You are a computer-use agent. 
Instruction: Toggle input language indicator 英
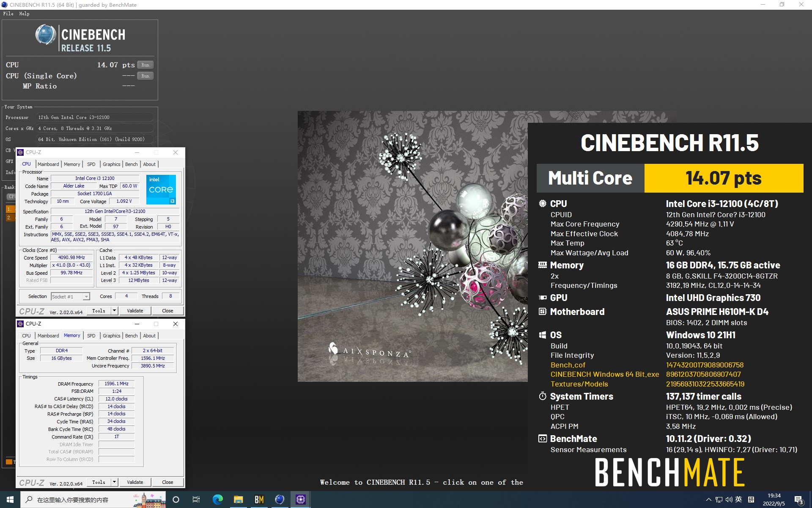click(738, 500)
